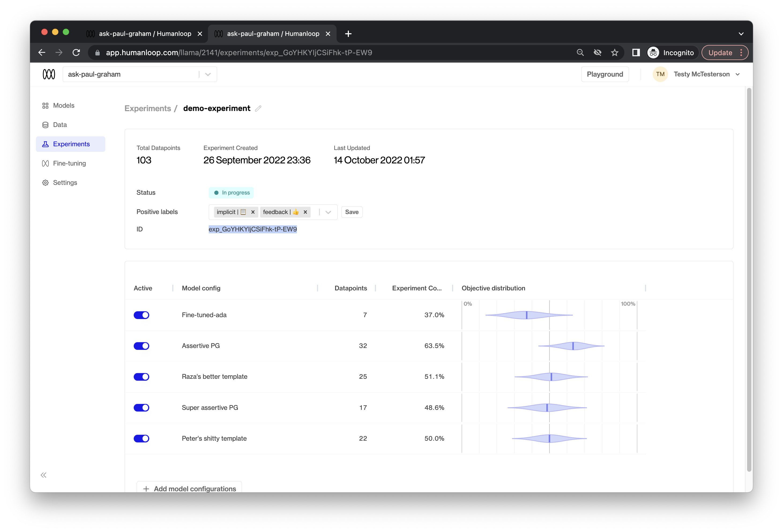The image size is (783, 532).
Task: Disable the Assertive PG toggle
Action: (141, 346)
